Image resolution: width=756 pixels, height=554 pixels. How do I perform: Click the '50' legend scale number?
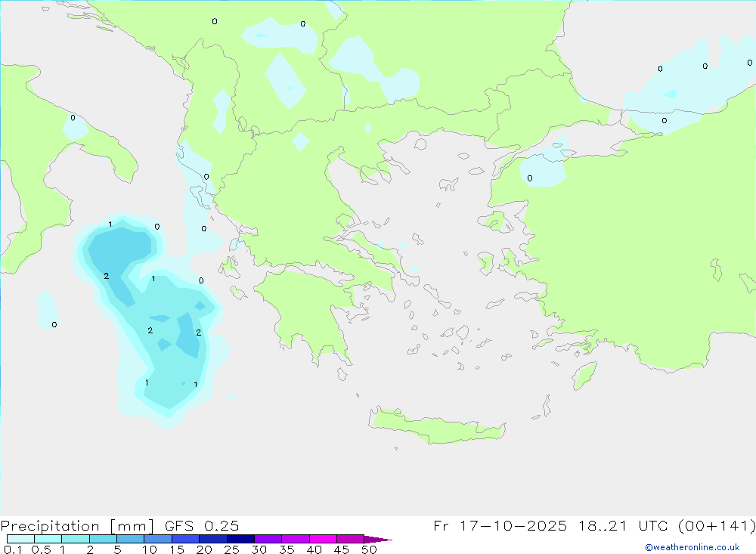click(x=369, y=549)
